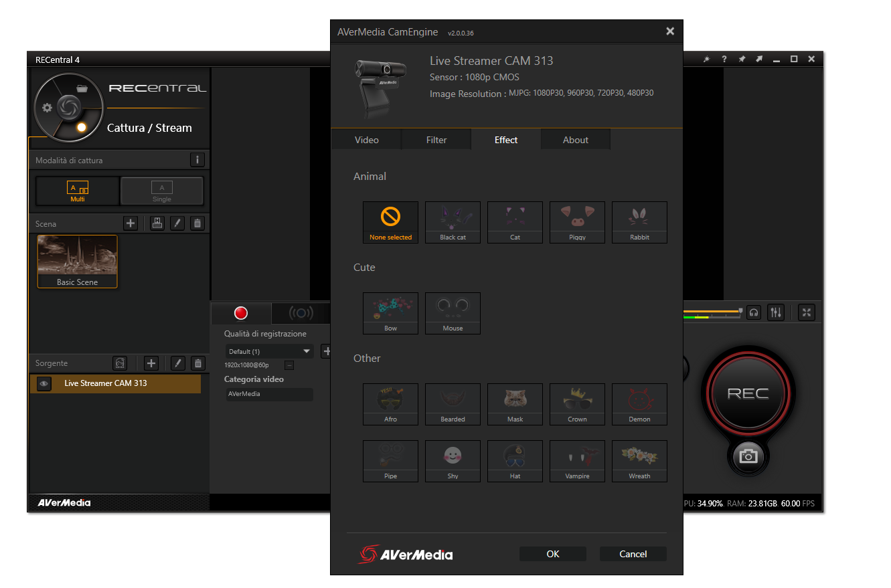Click the center lens icon in RECentral wheel

68,106
